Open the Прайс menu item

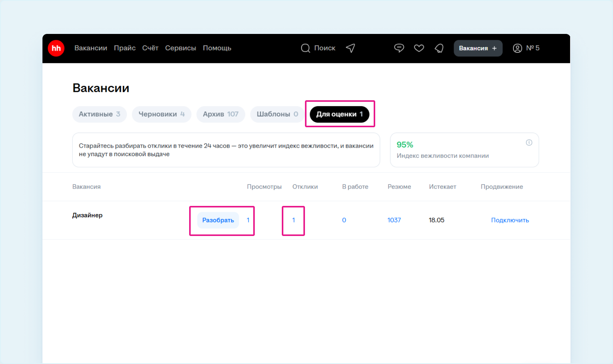coord(125,48)
